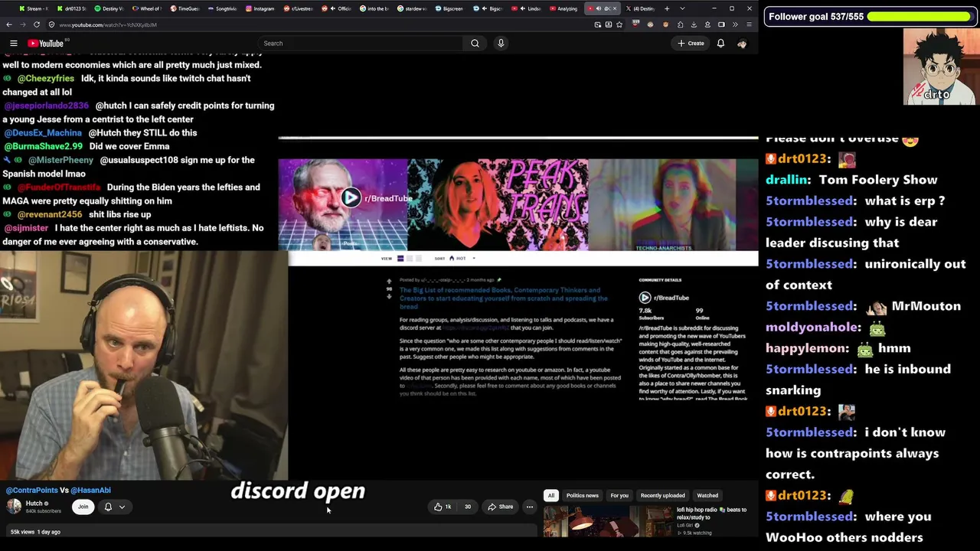This screenshot has height=551, width=980.
Task: Click the Create button
Action: click(691, 44)
